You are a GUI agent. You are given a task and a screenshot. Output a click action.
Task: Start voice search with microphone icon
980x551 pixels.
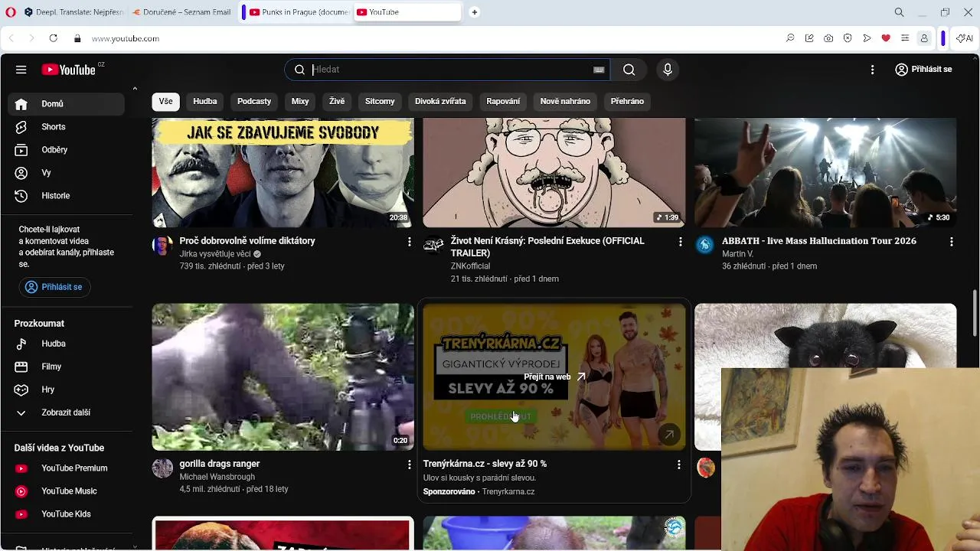point(668,70)
